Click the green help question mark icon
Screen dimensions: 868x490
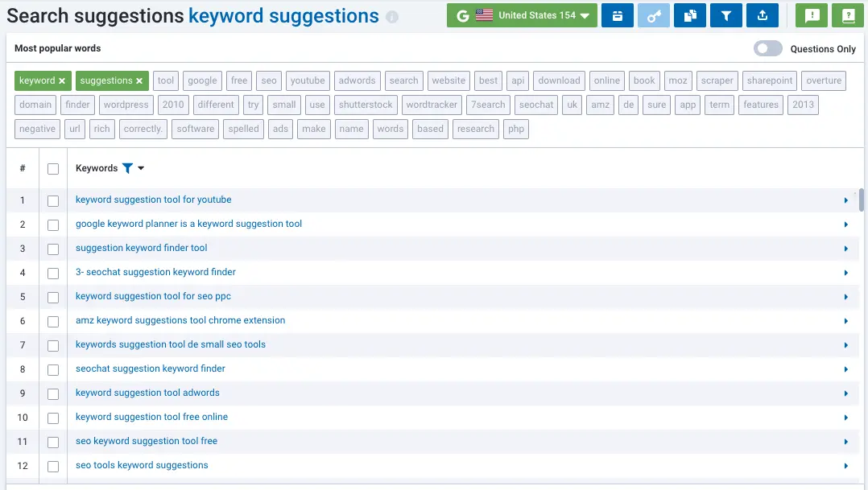[847, 15]
